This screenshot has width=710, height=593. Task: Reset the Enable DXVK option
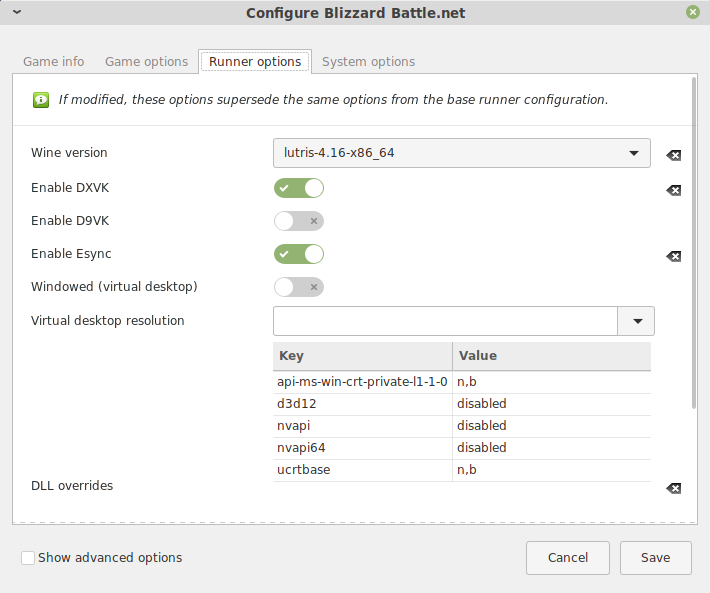coord(674,190)
